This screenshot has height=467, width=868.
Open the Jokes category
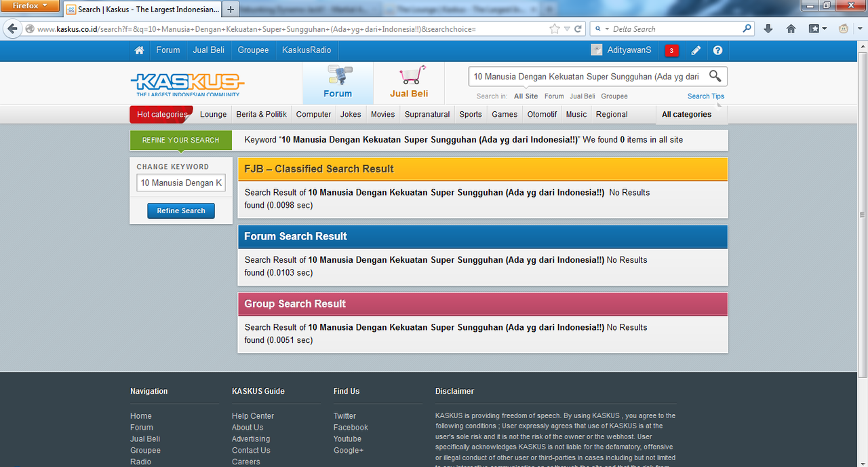[351, 115]
